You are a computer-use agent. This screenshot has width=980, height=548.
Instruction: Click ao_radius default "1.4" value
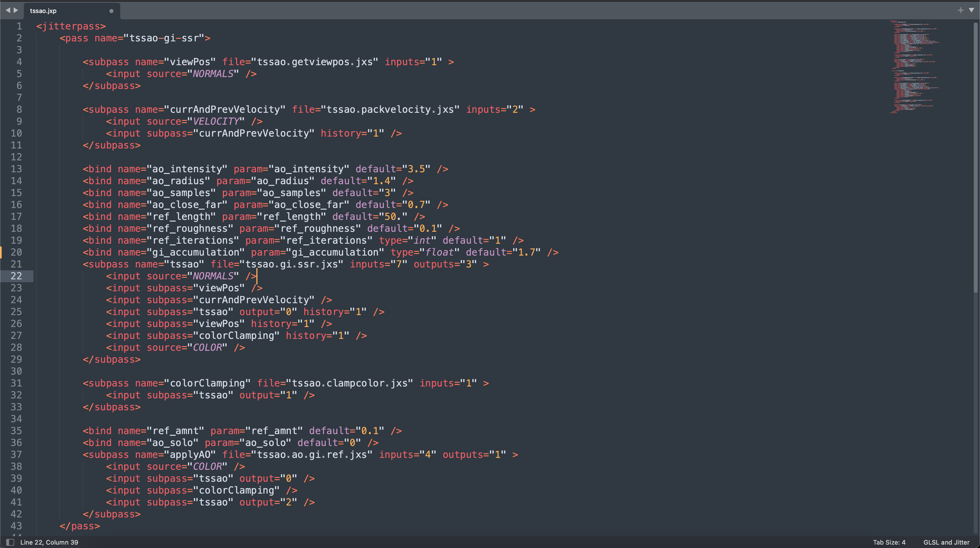382,181
